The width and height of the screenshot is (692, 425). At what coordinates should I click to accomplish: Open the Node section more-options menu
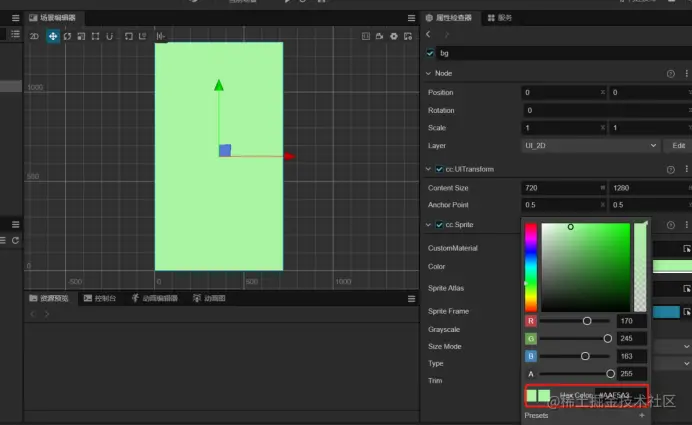686,73
